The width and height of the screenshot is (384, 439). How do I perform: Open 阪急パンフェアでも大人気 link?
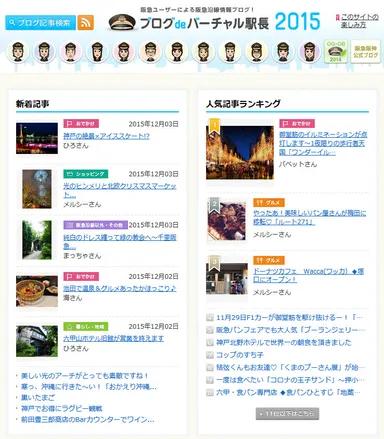tap(290, 330)
